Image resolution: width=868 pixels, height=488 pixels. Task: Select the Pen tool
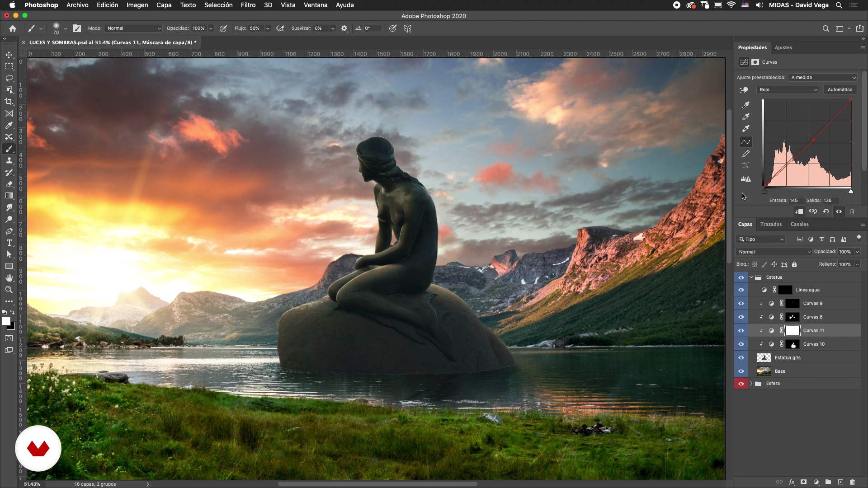[x=9, y=231]
